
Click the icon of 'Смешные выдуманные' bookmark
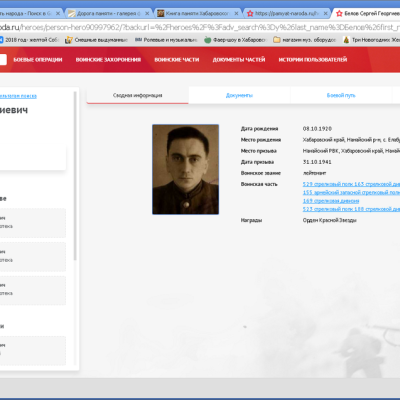[x=69, y=40]
